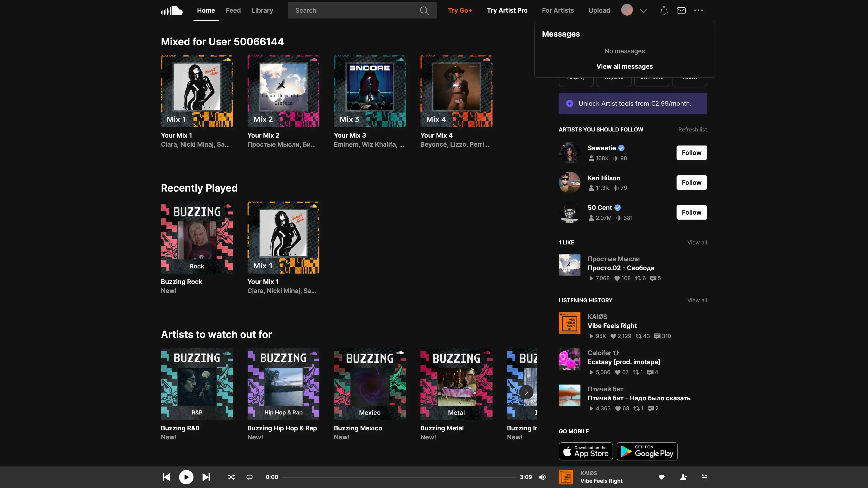Click the SoundCloud logo icon

tap(172, 10)
